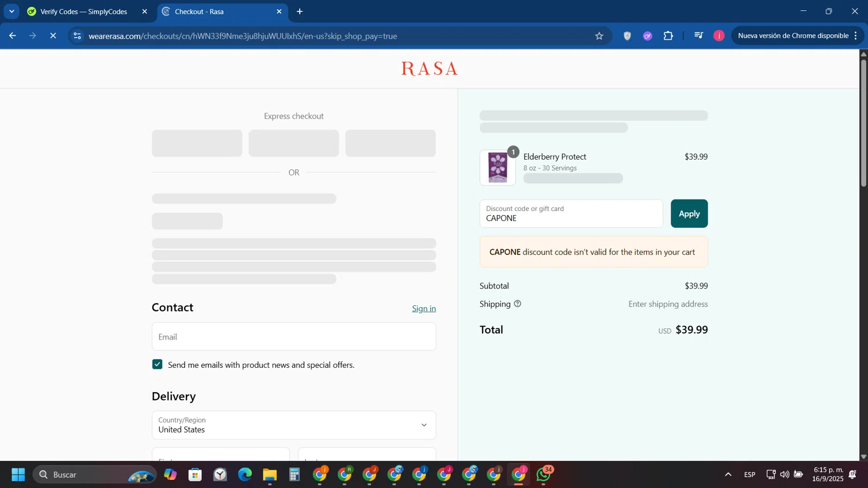Open the battery icon in the system tray

pyautogui.click(x=799, y=475)
